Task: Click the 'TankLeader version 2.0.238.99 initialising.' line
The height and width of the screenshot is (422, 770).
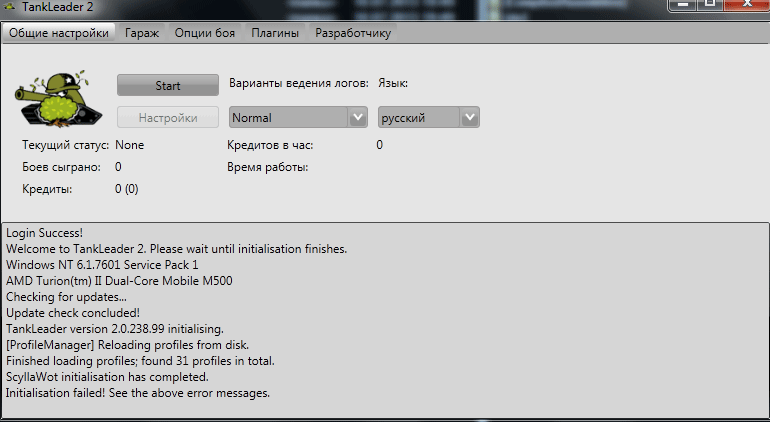Action: pos(115,329)
